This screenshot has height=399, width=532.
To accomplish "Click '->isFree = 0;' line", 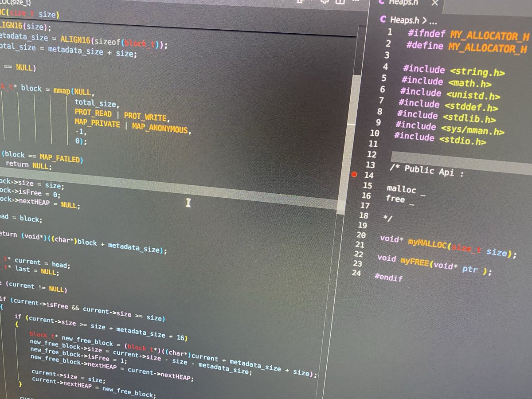I will [x=35, y=194].
